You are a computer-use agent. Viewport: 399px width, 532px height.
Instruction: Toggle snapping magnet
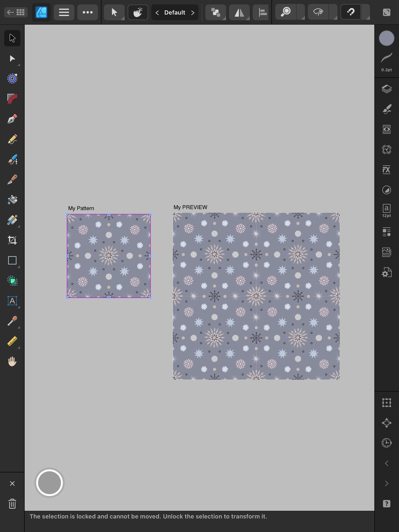351,12
